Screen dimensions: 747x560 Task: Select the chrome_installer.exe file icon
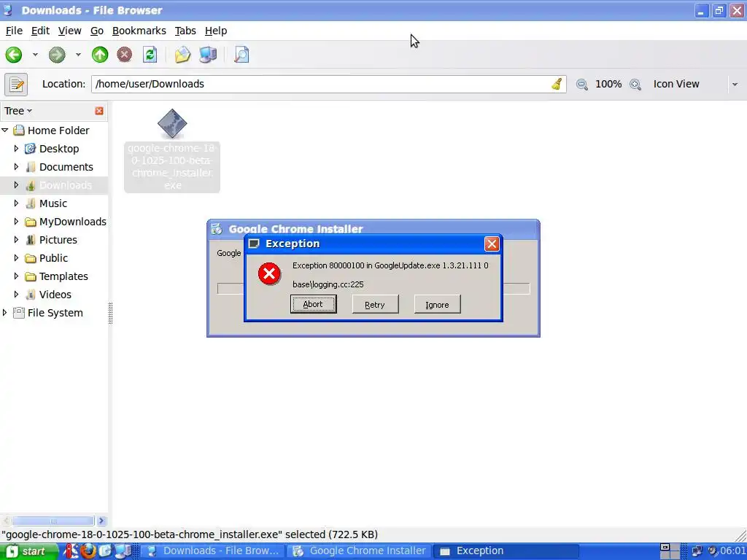(x=172, y=123)
